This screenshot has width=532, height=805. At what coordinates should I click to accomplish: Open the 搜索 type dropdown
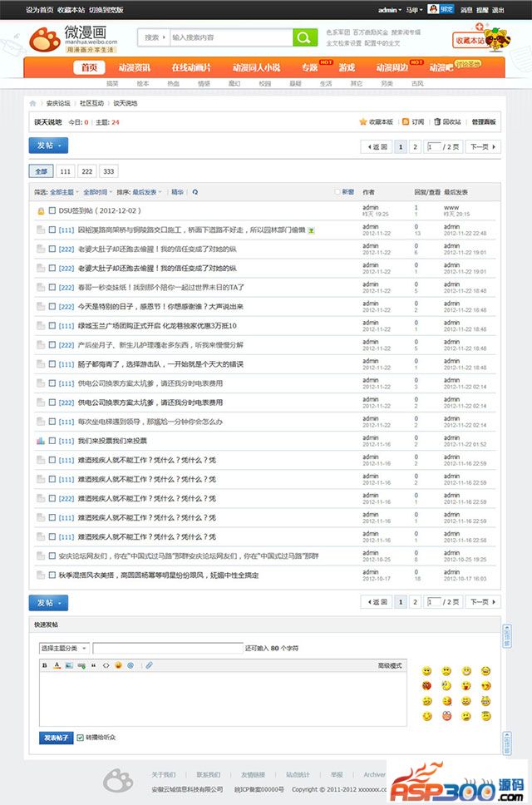[x=155, y=37]
